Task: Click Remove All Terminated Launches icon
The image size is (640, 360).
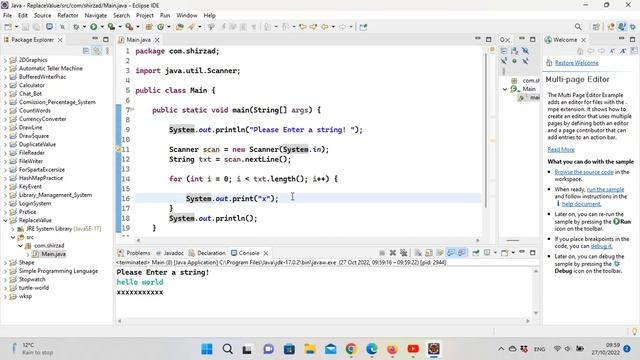Action: 404,253
